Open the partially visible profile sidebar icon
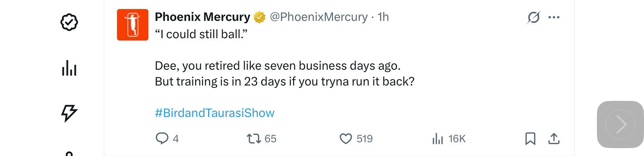The image size is (644, 156). 69,154
